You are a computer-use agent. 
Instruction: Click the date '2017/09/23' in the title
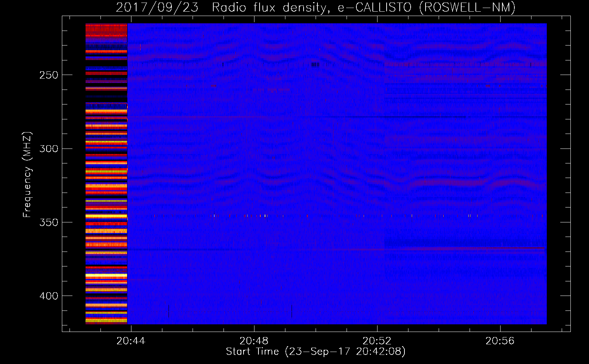(x=157, y=7)
